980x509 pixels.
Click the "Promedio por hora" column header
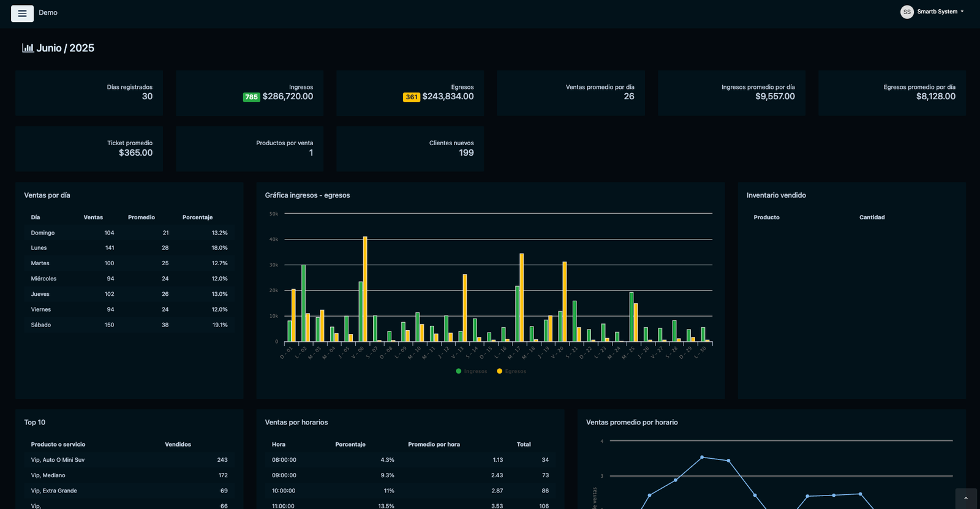434,445
